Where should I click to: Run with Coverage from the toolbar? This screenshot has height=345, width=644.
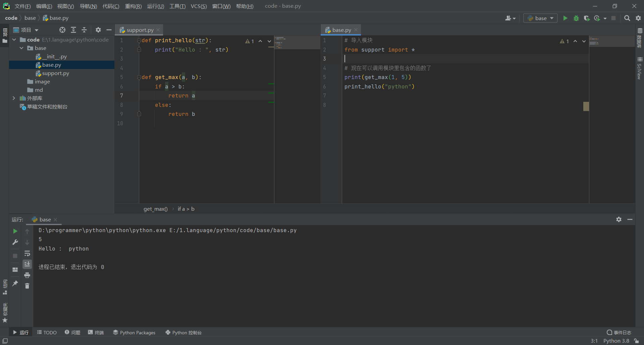(587, 18)
